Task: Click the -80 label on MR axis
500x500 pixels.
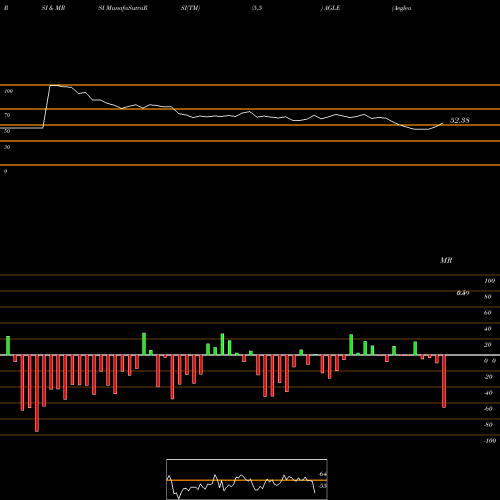Action: (x=488, y=425)
